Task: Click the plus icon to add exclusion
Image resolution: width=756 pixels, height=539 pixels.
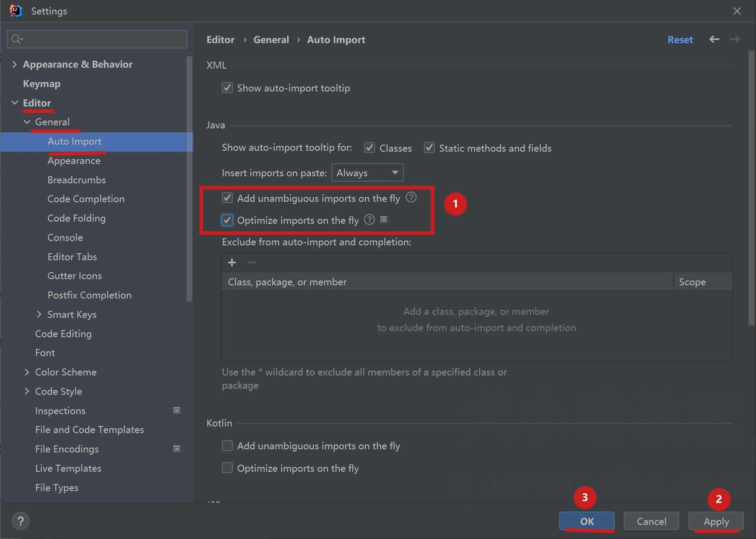Action: click(232, 262)
